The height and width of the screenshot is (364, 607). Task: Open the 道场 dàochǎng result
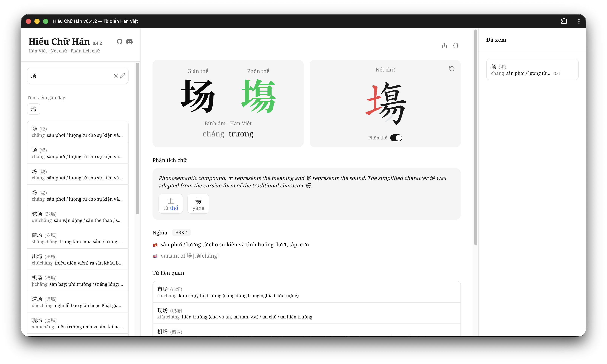pyautogui.click(x=78, y=302)
